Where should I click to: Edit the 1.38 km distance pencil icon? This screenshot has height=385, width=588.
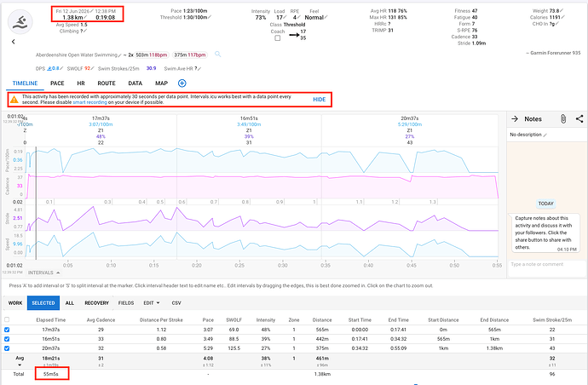click(85, 17)
